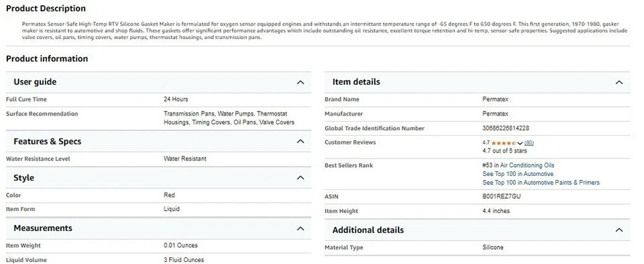This screenshot has width=644, height=264.
Task: Click the Global Trade Identification Number label
Action: pos(374,128)
